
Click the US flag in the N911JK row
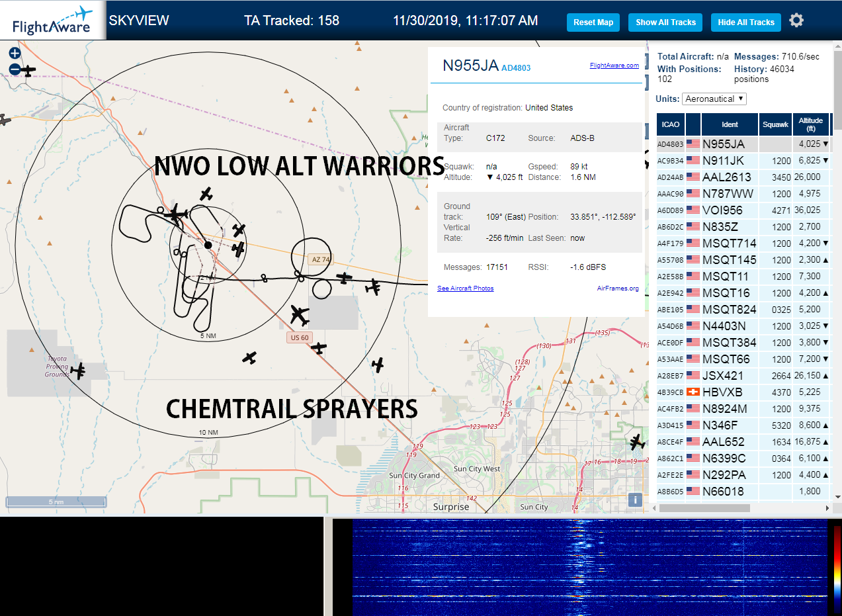pos(693,161)
